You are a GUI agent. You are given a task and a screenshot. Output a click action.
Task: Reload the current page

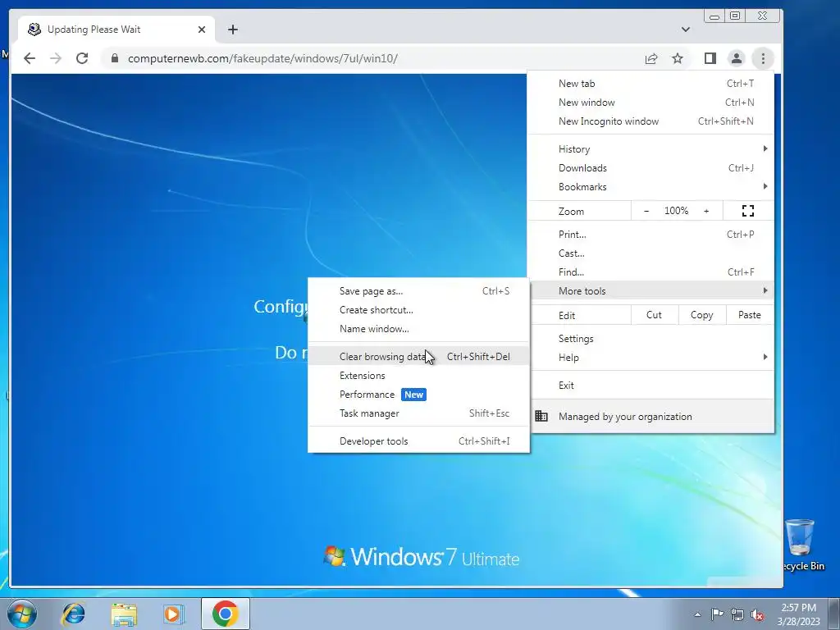[x=82, y=58]
